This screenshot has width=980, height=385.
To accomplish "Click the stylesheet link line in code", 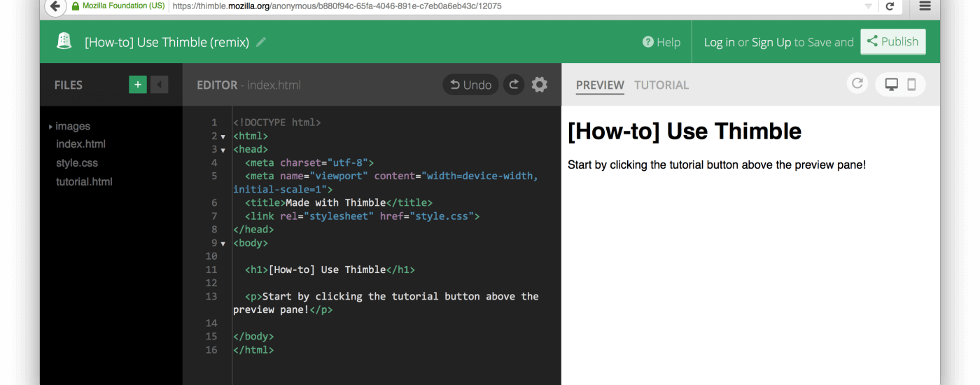I will pyautogui.click(x=363, y=216).
